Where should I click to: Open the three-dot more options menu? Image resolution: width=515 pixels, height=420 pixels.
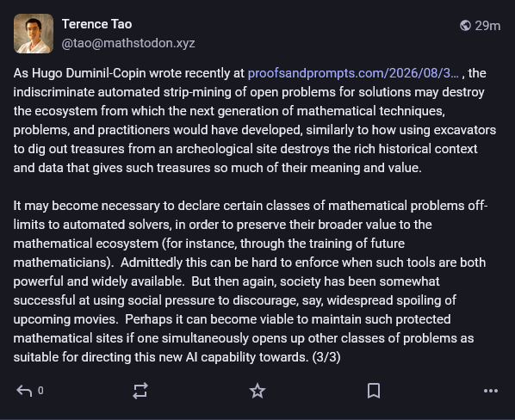click(x=491, y=391)
